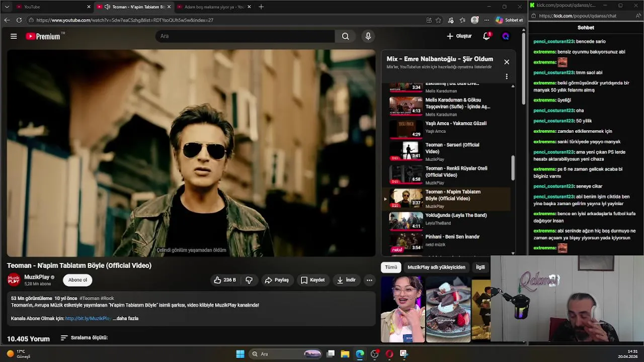Open the tab list dropdown chevron
644x362 pixels.
pyautogui.click(x=7, y=7)
